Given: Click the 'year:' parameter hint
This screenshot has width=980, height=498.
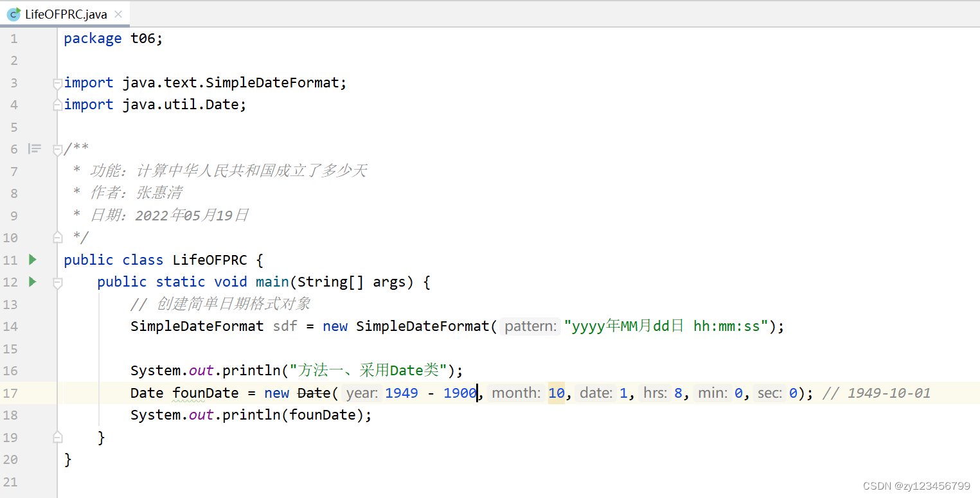Looking at the screenshot, I should click(x=362, y=393).
